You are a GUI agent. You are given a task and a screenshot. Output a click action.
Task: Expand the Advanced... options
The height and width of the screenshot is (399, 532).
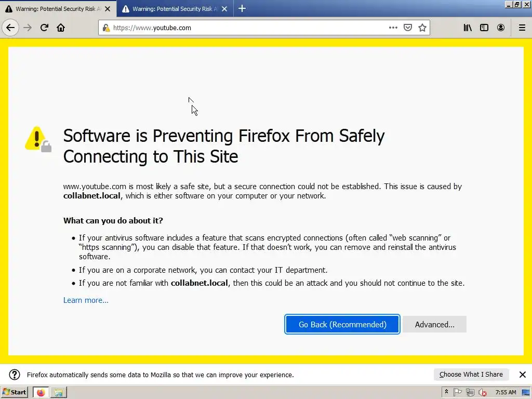pos(435,324)
